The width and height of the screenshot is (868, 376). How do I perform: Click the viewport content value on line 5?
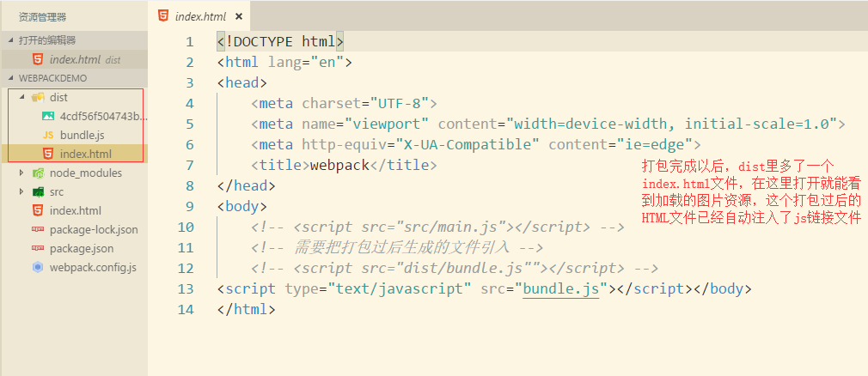click(671, 124)
